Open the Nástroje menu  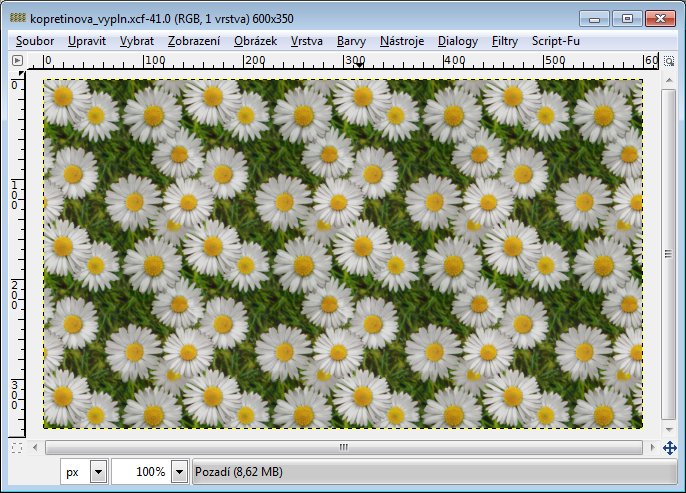click(402, 41)
